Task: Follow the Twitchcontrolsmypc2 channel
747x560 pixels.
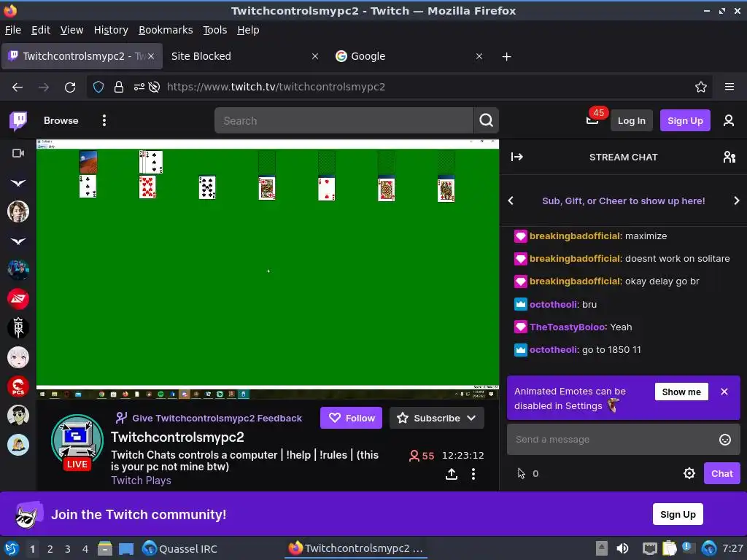Action: click(x=351, y=418)
